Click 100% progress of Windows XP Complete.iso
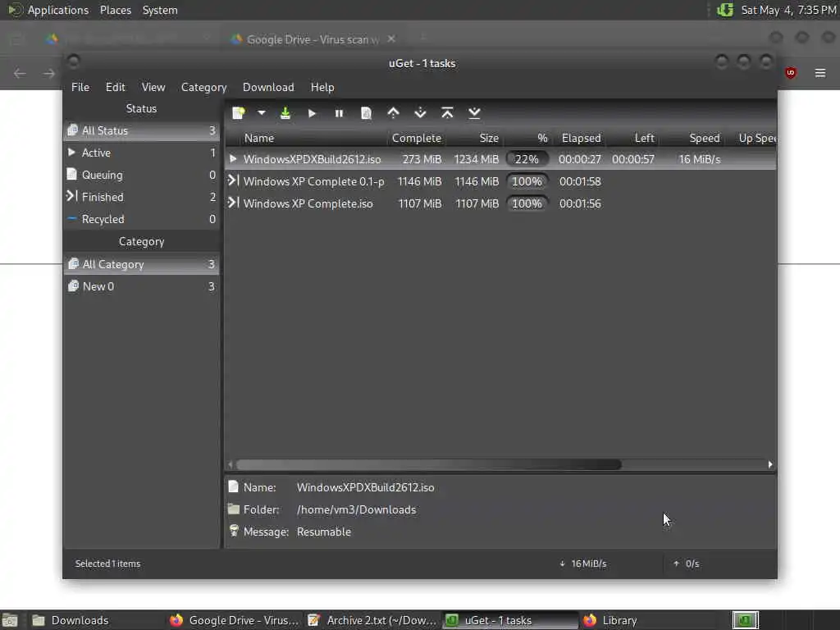The image size is (840, 630). coord(527,203)
